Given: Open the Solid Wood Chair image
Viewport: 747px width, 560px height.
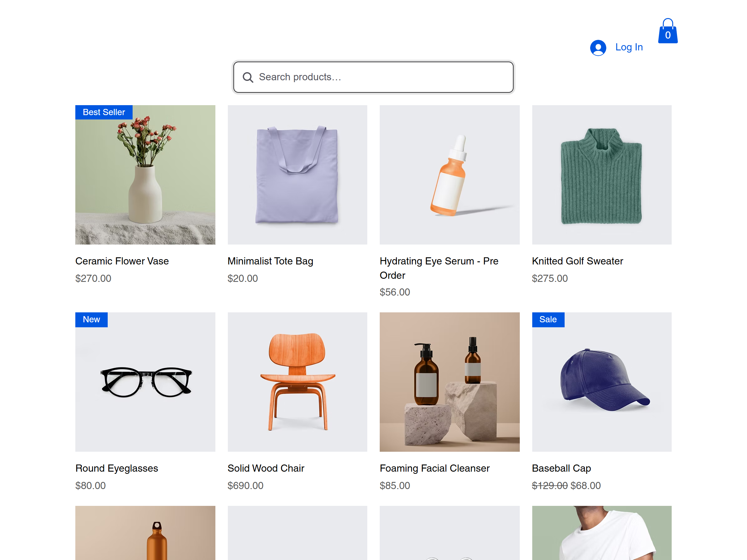Looking at the screenshot, I should pos(298,382).
